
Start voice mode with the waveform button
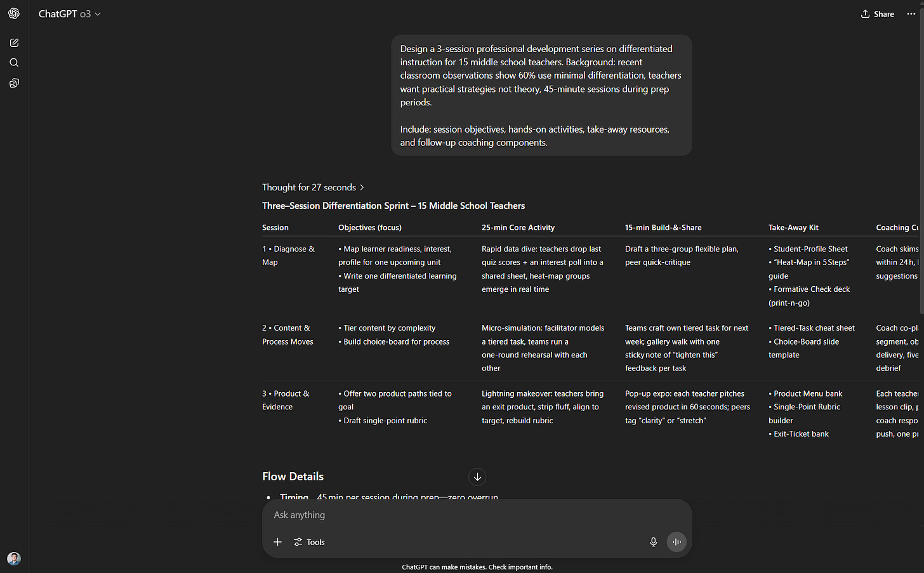[x=676, y=542]
